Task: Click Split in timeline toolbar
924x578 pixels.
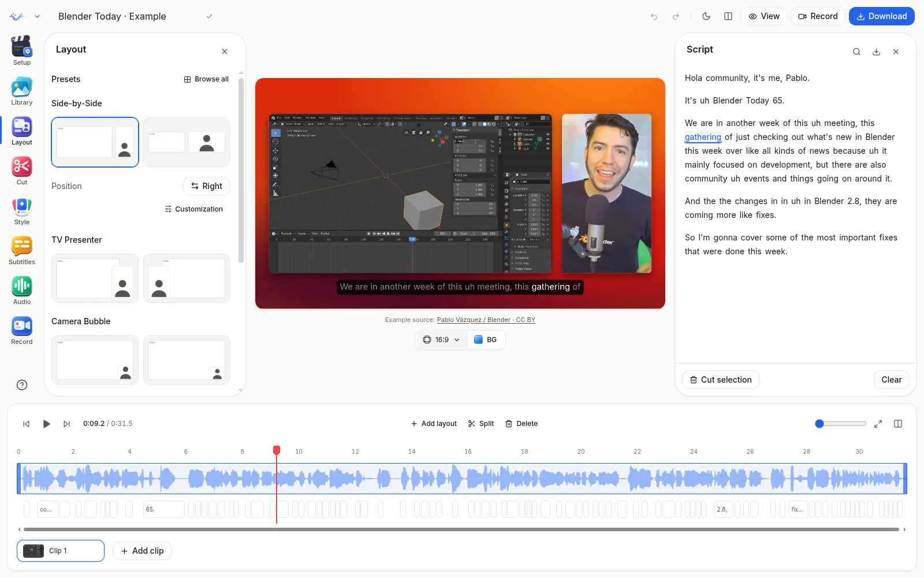Action: pyautogui.click(x=481, y=424)
